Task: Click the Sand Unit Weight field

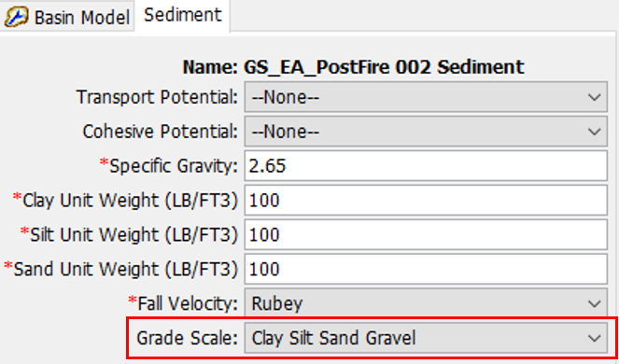Action: [x=426, y=269]
